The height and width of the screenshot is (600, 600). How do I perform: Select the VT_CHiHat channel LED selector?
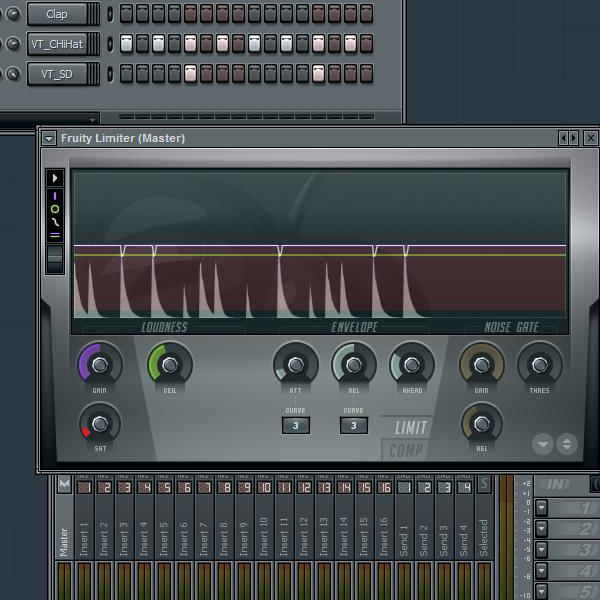click(x=110, y=44)
